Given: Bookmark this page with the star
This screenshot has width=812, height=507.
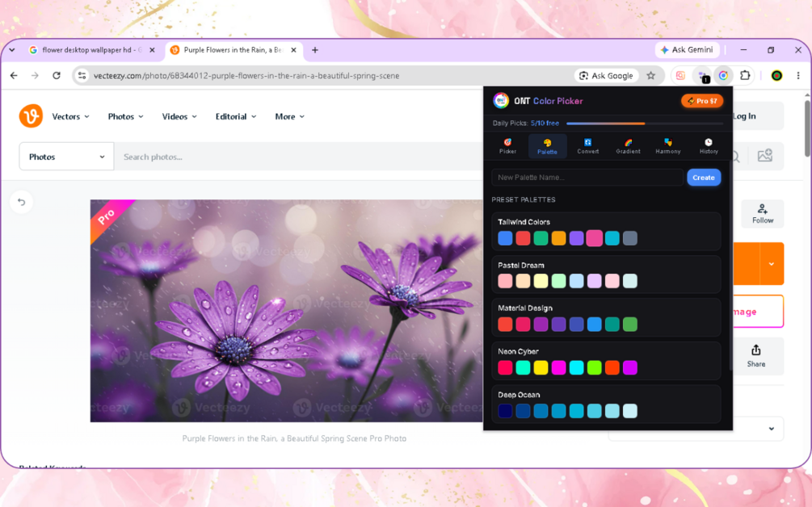Looking at the screenshot, I should point(651,76).
